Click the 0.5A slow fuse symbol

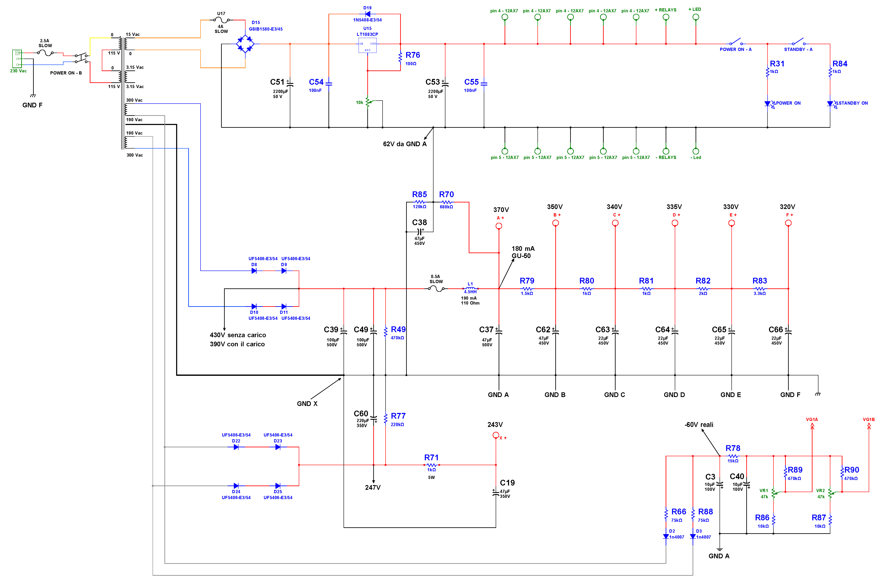(436, 288)
